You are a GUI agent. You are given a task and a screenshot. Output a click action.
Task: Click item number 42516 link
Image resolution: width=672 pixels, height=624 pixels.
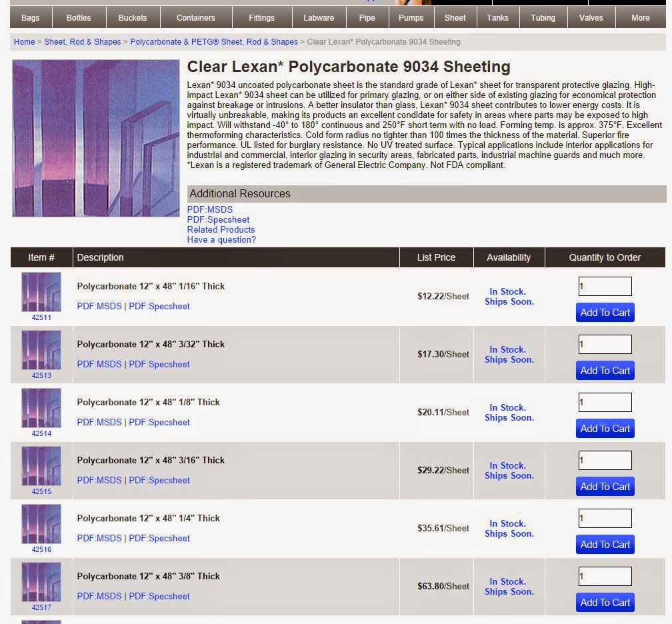41,549
